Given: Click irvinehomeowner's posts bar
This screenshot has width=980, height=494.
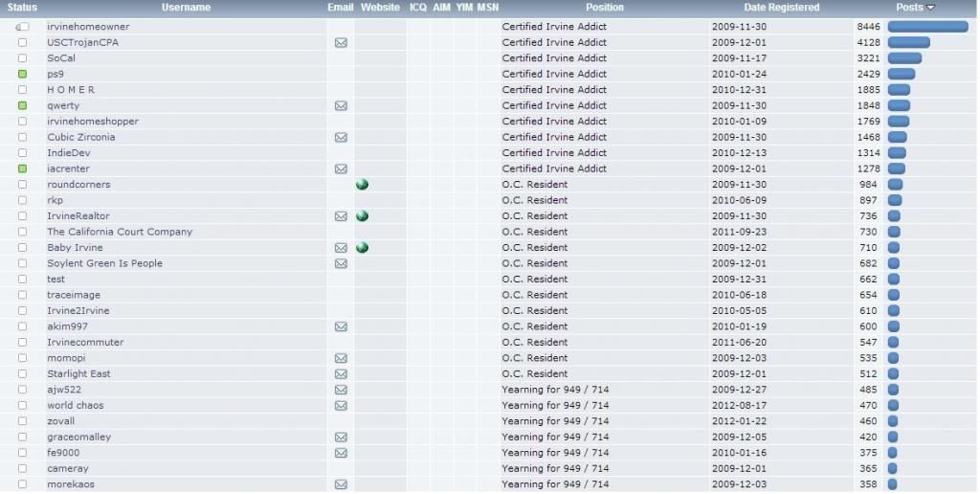Looking at the screenshot, I should pyautogui.click(x=928, y=26).
